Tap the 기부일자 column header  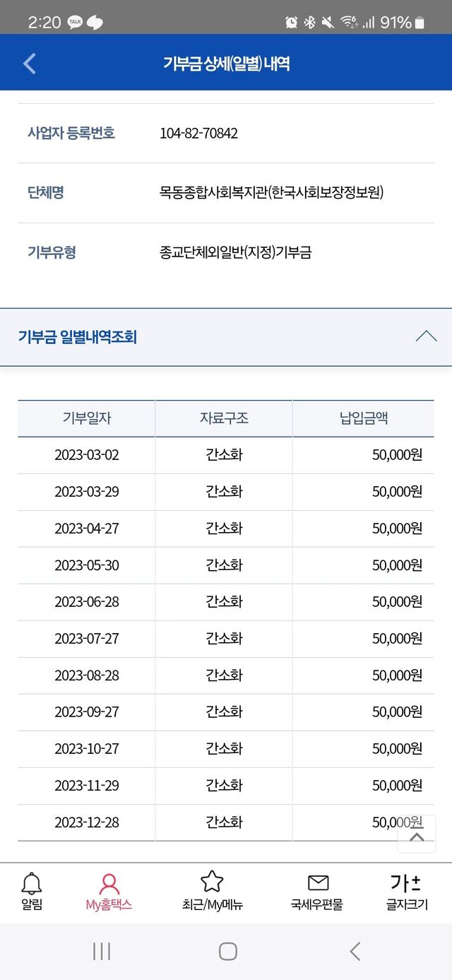87,418
